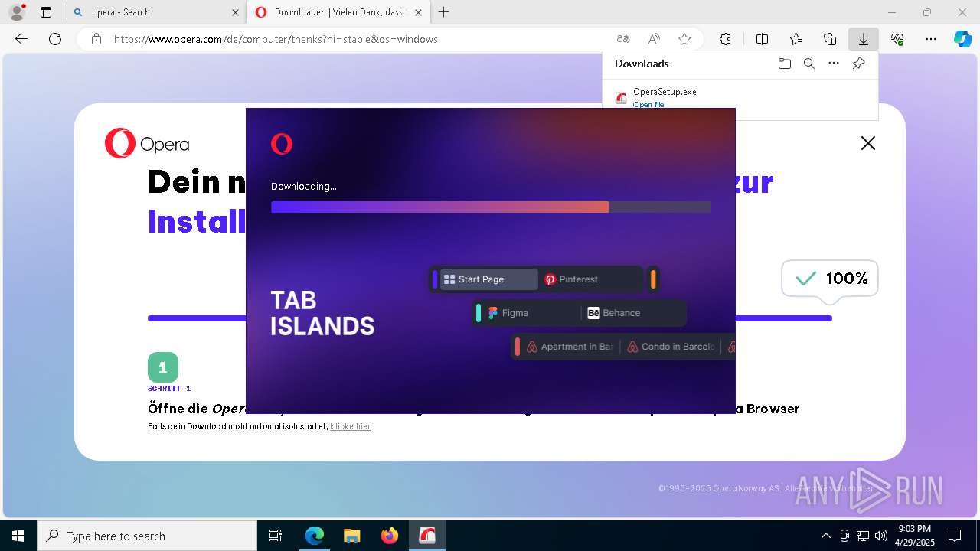Open more options in Downloads panel
The height and width of the screenshot is (551, 980).
tap(834, 64)
